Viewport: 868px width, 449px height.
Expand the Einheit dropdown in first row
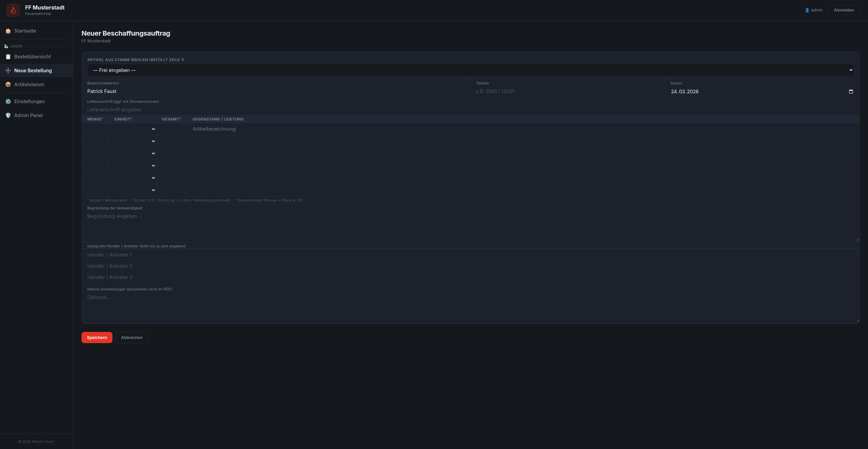[x=132, y=129]
